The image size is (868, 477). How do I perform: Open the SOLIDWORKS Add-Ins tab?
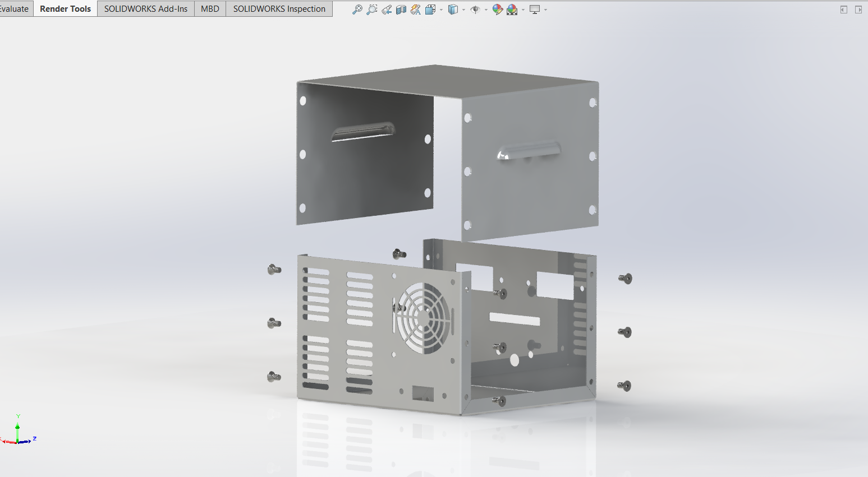point(146,9)
